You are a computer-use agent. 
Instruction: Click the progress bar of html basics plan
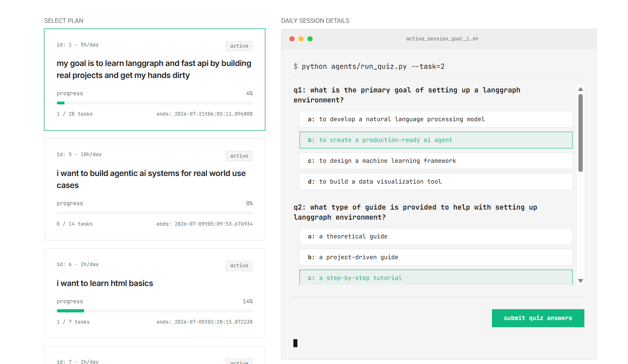click(154, 311)
